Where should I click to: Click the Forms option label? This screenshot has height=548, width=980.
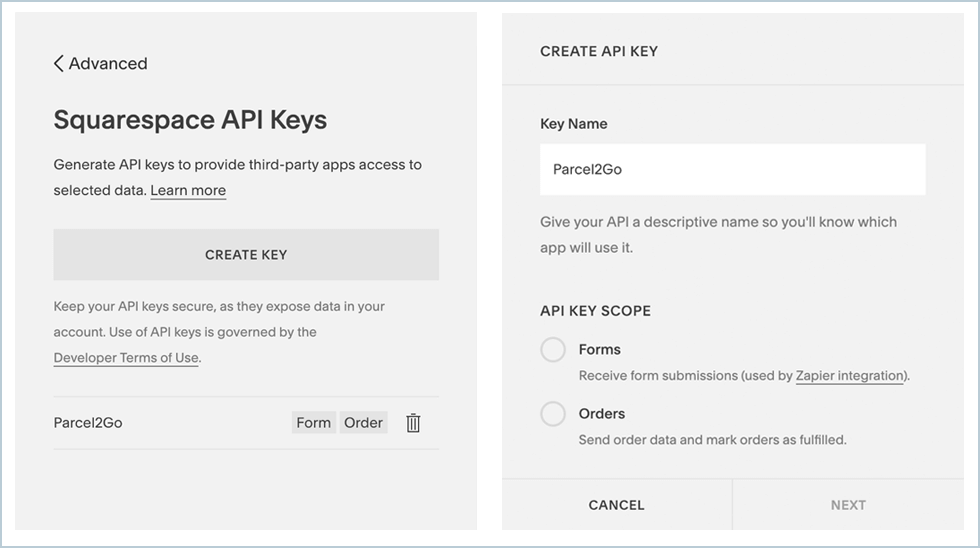[600, 350]
